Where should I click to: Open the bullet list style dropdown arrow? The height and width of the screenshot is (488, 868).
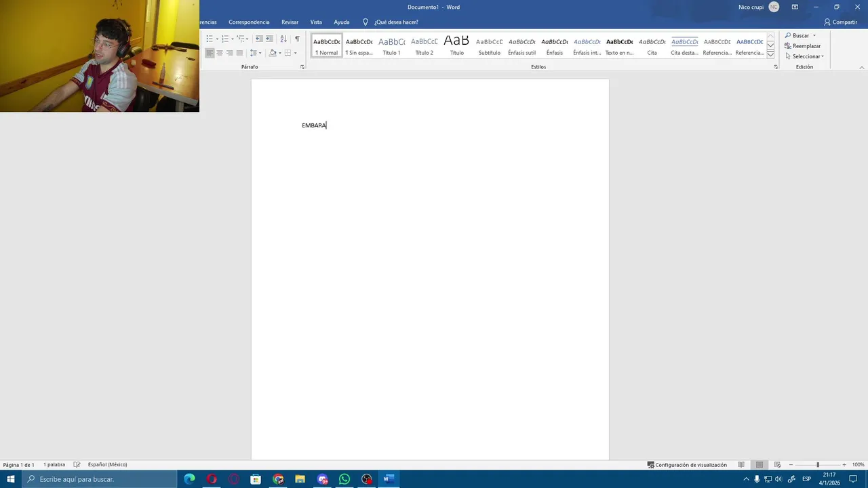point(217,39)
